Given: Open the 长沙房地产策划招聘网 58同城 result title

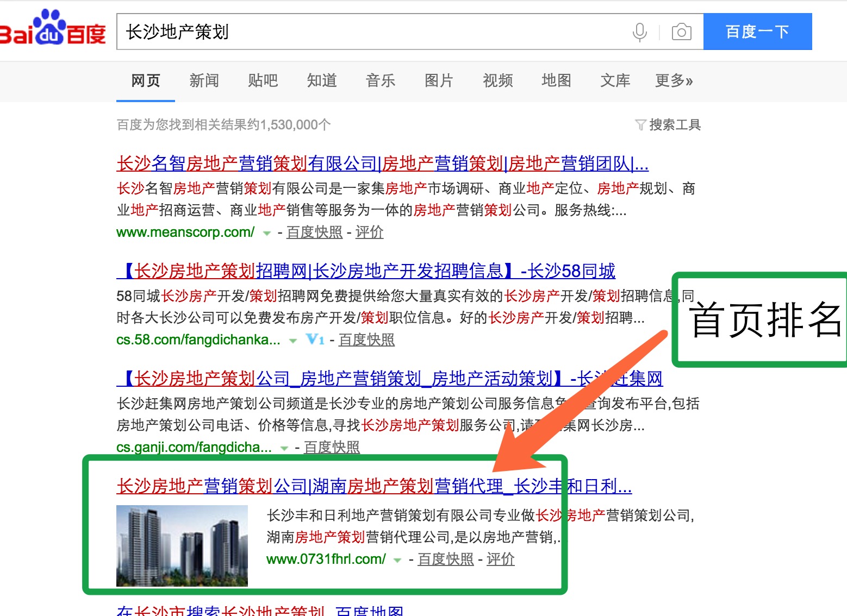Looking at the screenshot, I should [x=366, y=271].
